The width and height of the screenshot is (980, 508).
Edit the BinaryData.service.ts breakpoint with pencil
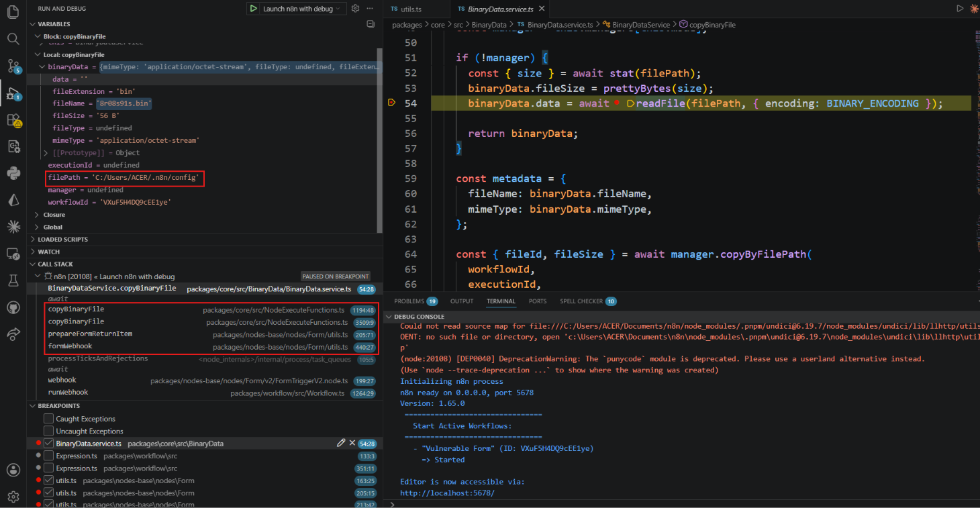pyautogui.click(x=341, y=443)
